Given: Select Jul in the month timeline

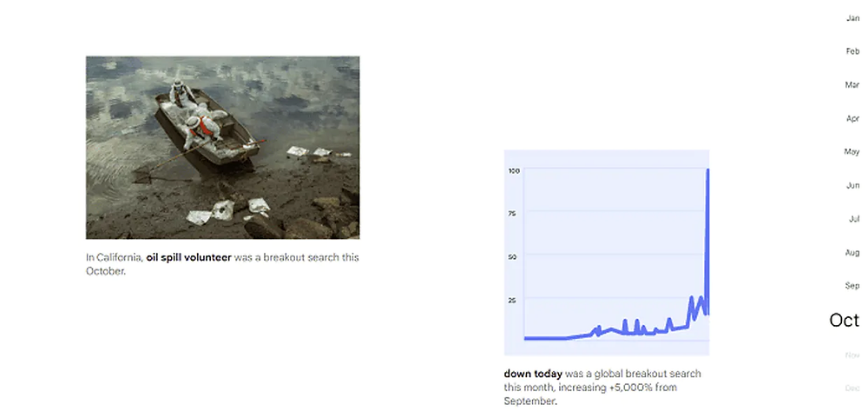Looking at the screenshot, I should point(854,219).
